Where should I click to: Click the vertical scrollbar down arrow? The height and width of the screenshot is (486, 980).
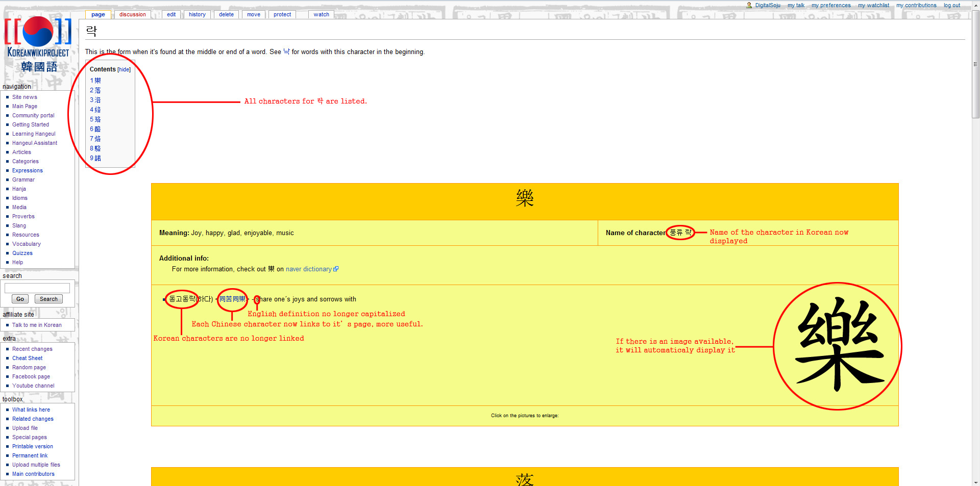[x=975, y=482]
